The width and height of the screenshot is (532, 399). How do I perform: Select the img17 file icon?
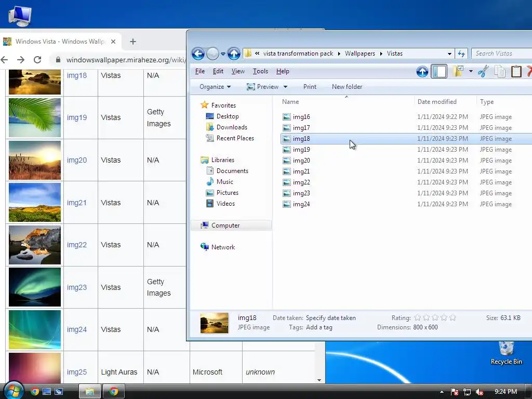(x=287, y=128)
